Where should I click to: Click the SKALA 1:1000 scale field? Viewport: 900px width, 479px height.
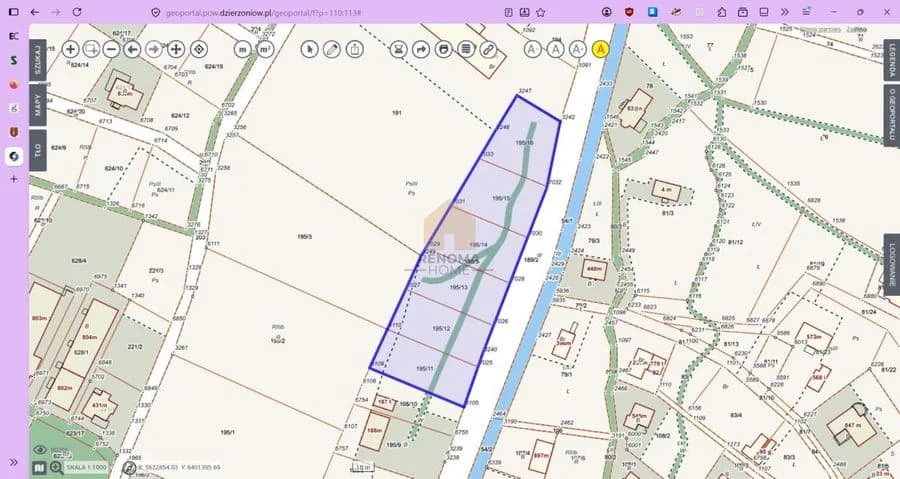point(87,468)
